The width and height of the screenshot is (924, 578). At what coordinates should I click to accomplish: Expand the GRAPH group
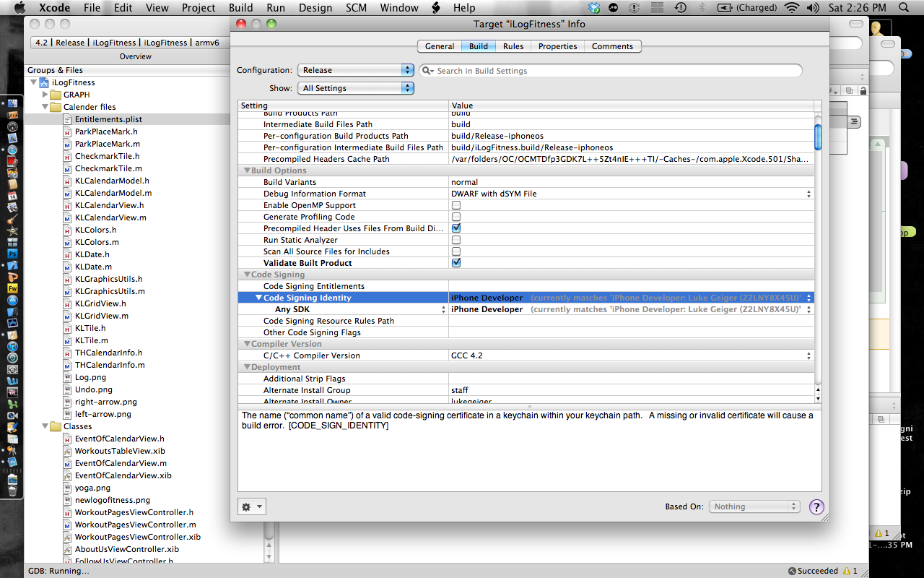[45, 95]
